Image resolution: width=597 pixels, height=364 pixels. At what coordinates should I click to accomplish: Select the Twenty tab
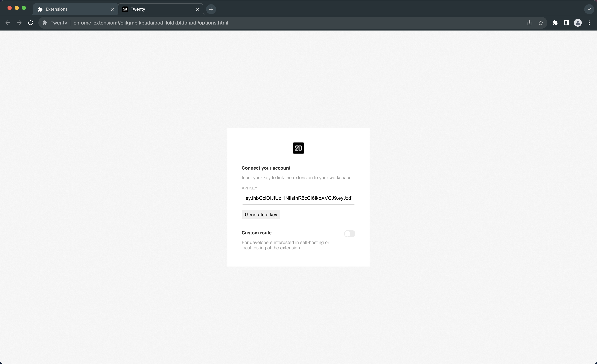[x=157, y=9]
